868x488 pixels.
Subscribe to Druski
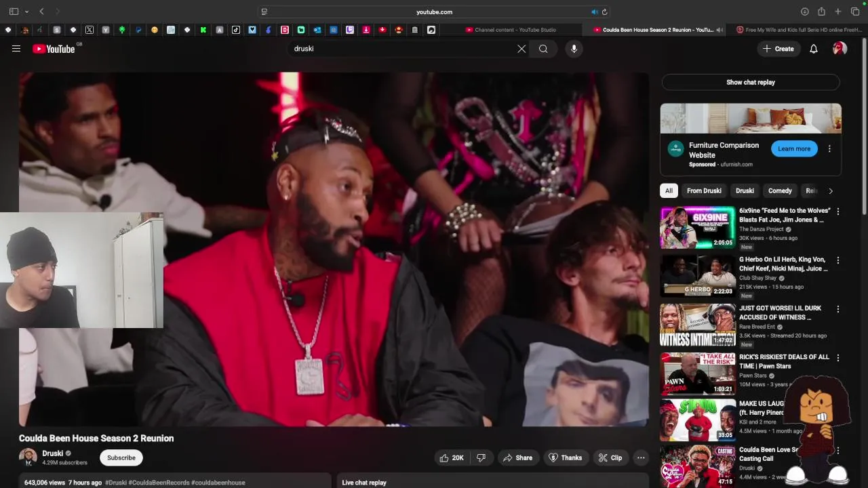[121, 457]
